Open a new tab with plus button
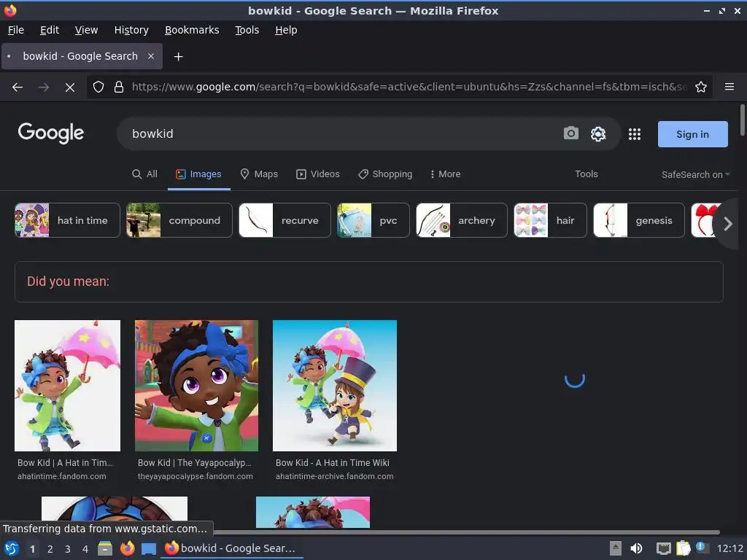This screenshot has width=747, height=560. click(x=178, y=57)
